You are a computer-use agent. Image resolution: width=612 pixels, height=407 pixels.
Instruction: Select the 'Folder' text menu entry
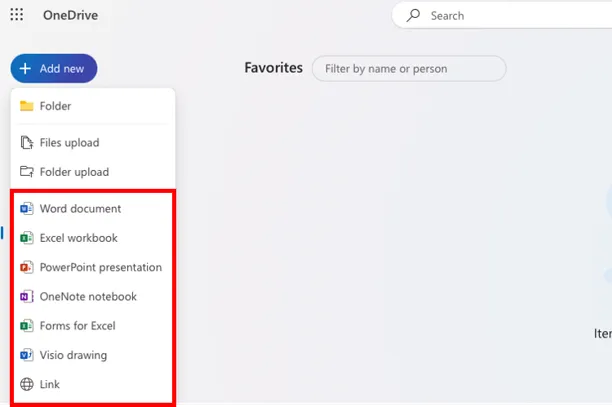55,106
